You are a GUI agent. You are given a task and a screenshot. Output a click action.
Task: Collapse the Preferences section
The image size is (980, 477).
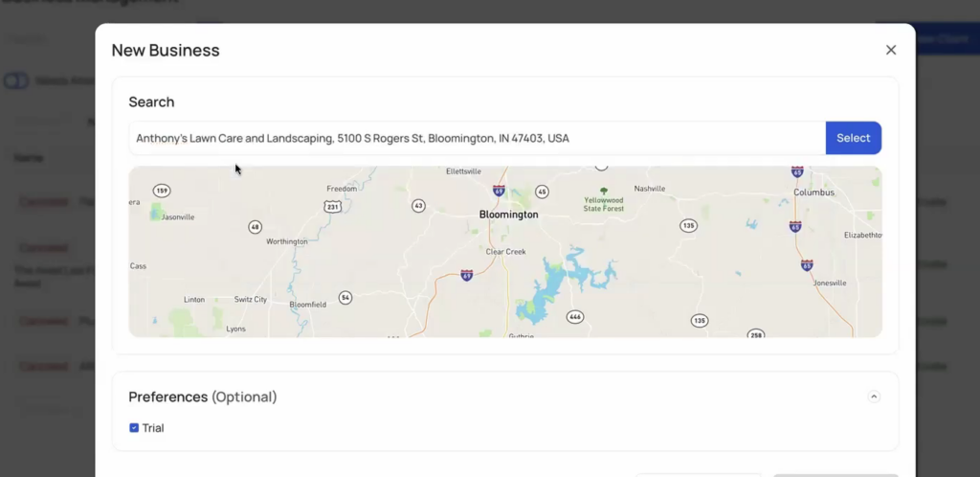874,397
